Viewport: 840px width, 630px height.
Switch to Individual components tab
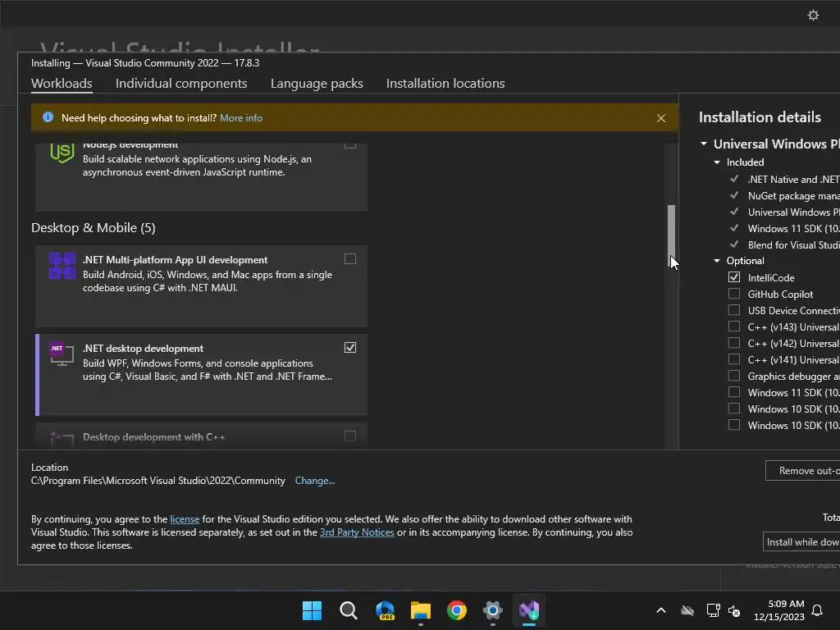click(181, 84)
